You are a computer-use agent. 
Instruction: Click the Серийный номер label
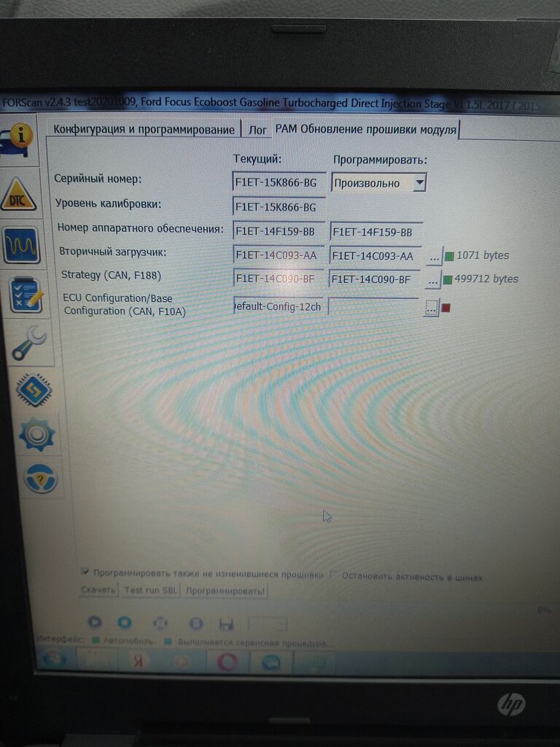[98, 179]
